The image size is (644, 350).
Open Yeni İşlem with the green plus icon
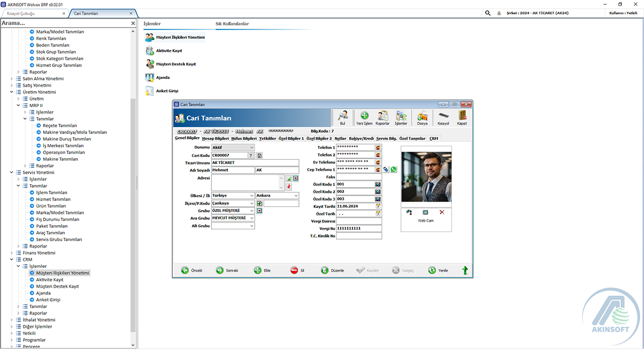364,115
